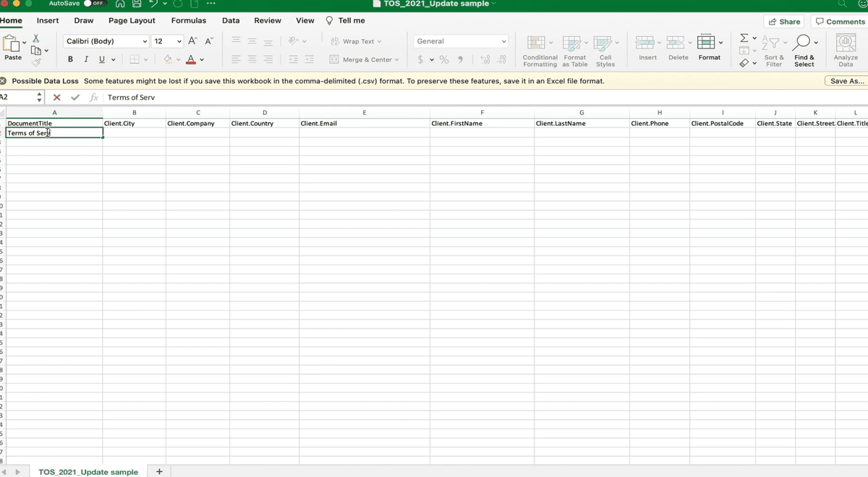868x477 pixels.
Task: Click the Save As button
Action: point(846,81)
